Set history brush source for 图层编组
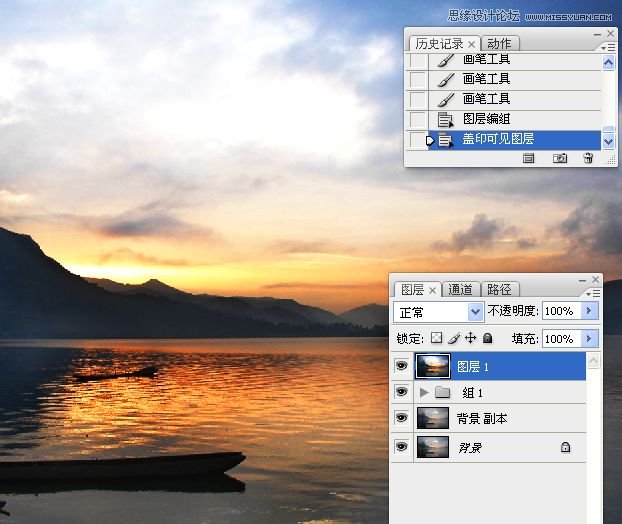Viewport: 622px width, 524px height. [417, 119]
